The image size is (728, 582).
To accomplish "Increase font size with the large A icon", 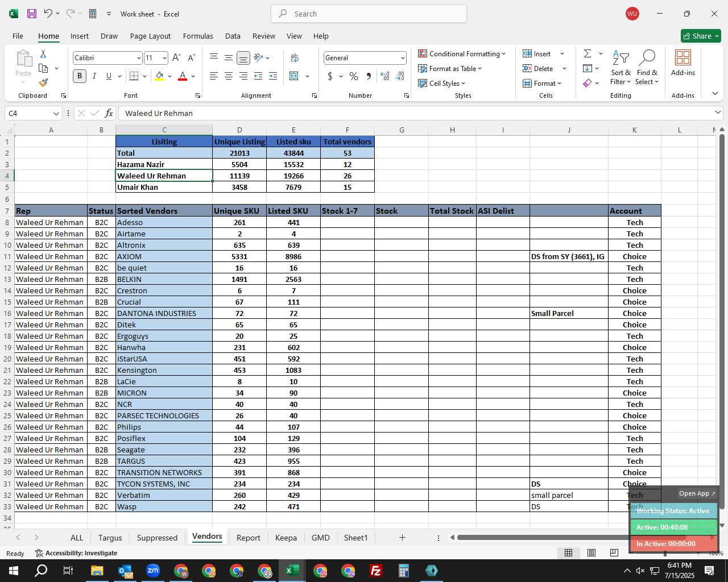I will click(176, 58).
